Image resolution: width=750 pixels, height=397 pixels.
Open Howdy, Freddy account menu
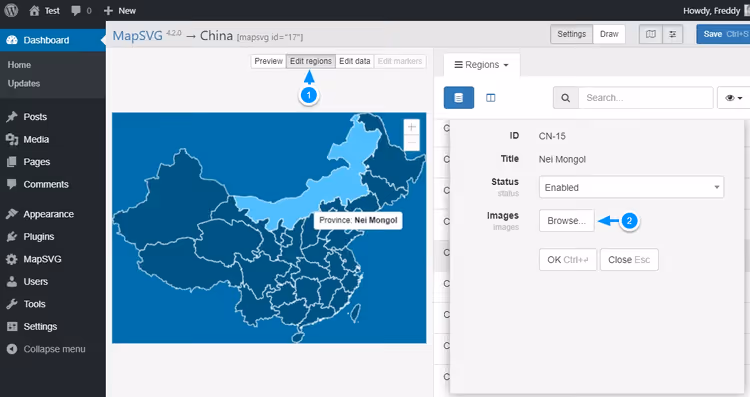pyautogui.click(x=716, y=11)
